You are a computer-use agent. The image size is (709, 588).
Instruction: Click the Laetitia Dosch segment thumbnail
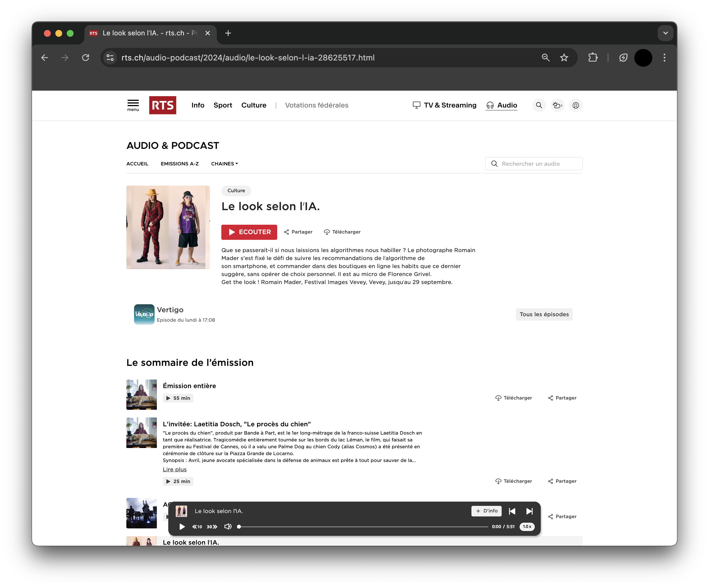click(x=141, y=433)
